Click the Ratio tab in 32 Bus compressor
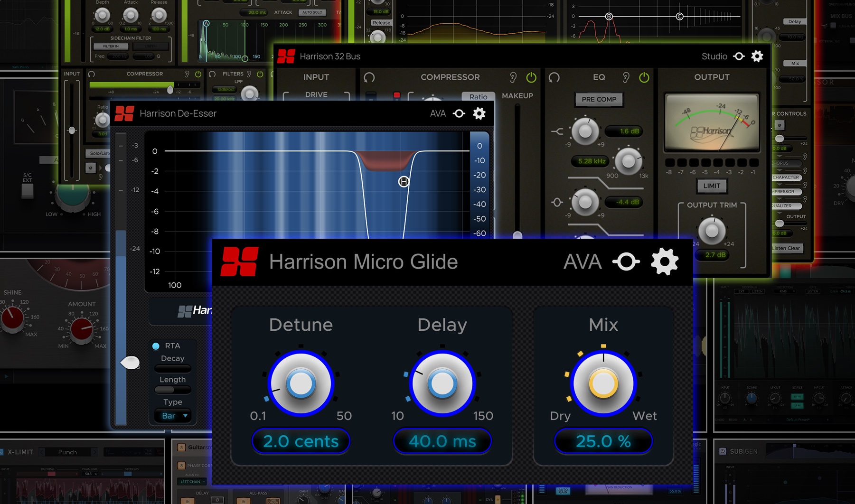The height and width of the screenshot is (504, 855). (479, 96)
